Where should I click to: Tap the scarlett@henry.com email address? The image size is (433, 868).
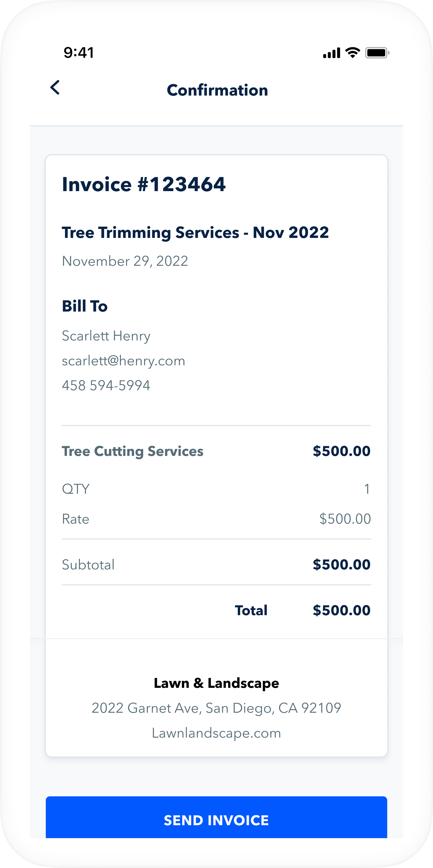(x=123, y=361)
